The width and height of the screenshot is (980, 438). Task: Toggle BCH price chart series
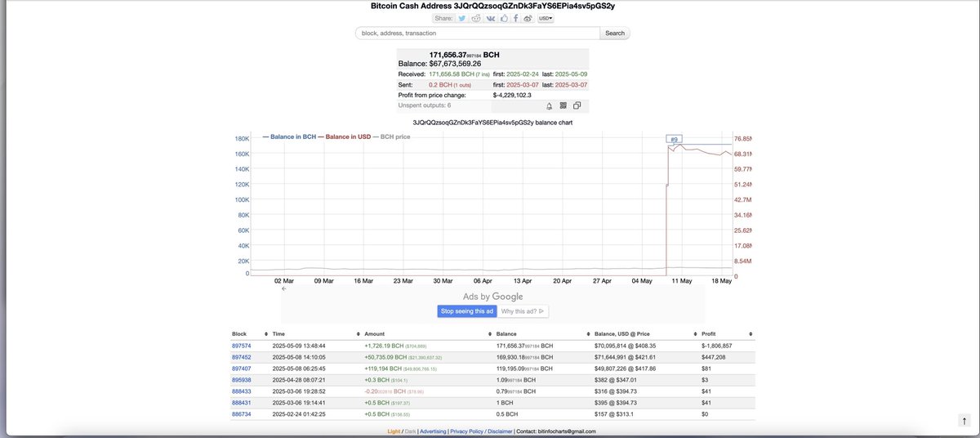point(391,136)
